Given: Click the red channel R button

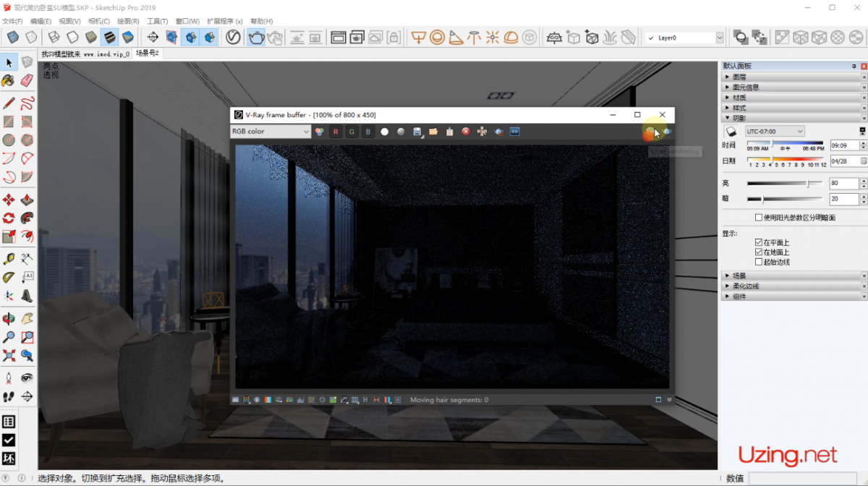Looking at the screenshot, I should point(335,132).
